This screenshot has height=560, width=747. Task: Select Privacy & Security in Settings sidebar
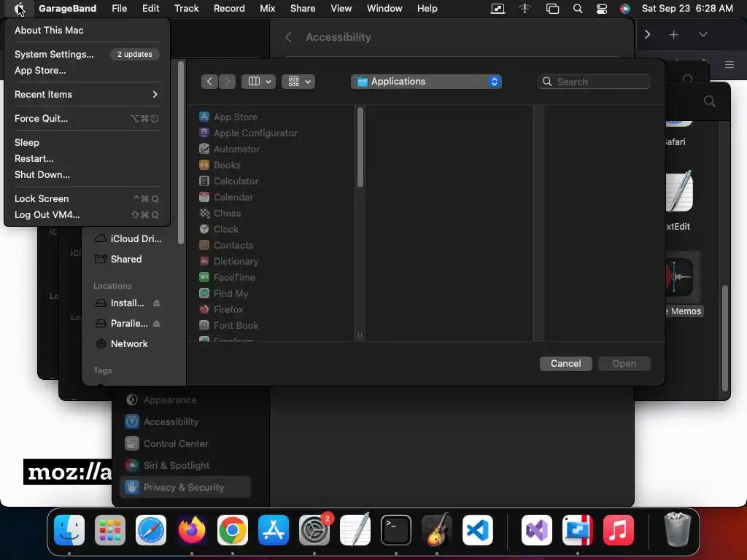tap(185, 487)
